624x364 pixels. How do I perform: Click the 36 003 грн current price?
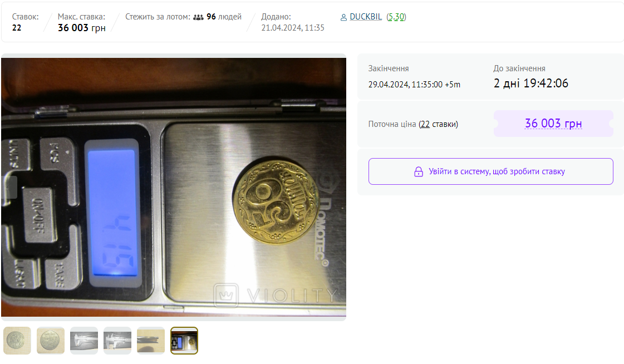553,124
